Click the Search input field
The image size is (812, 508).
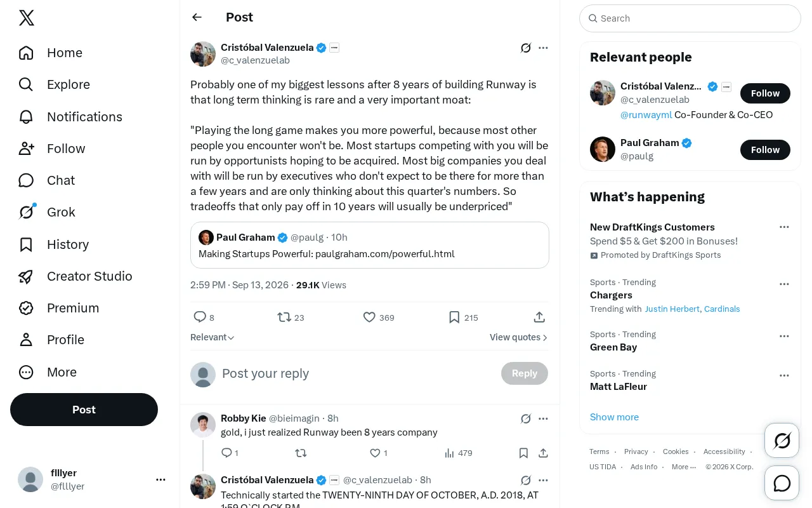point(690,18)
